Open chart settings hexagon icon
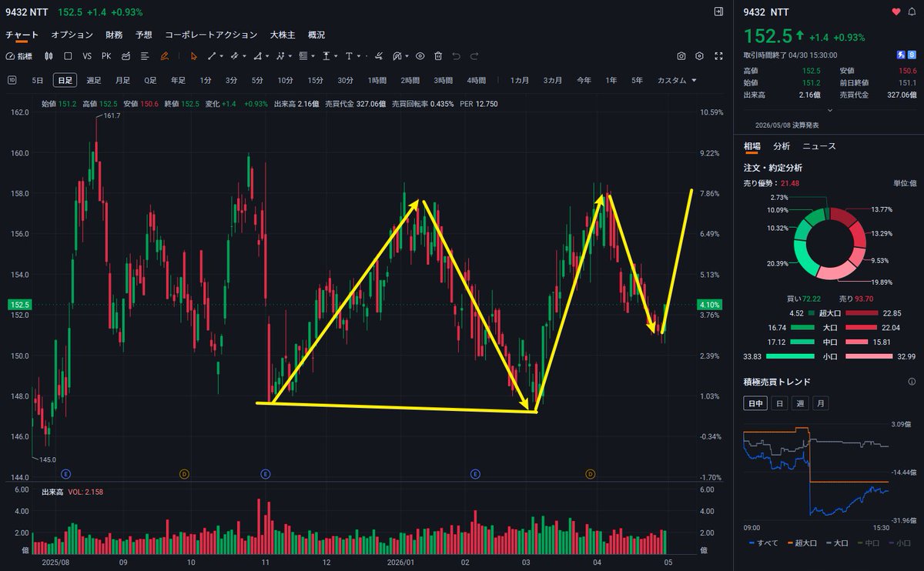This screenshot has width=924, height=571. pos(699,56)
